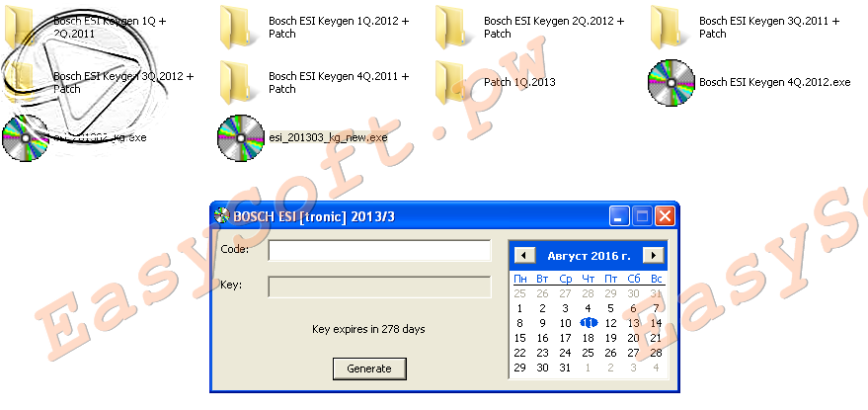868x410 pixels.
Task: Select August 12 in the calendar
Action: (610, 323)
